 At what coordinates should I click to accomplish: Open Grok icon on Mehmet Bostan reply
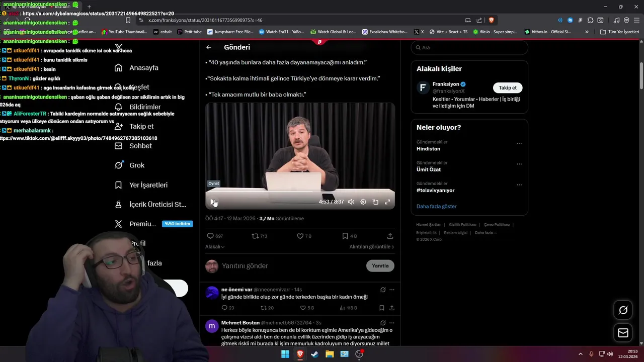pyautogui.click(x=383, y=323)
